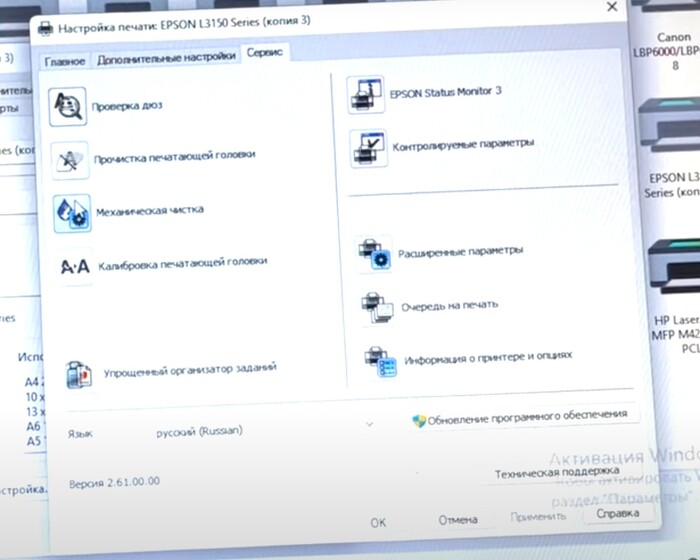
Task: Click the Версия 2.61.00.00 text
Action: tap(114, 483)
